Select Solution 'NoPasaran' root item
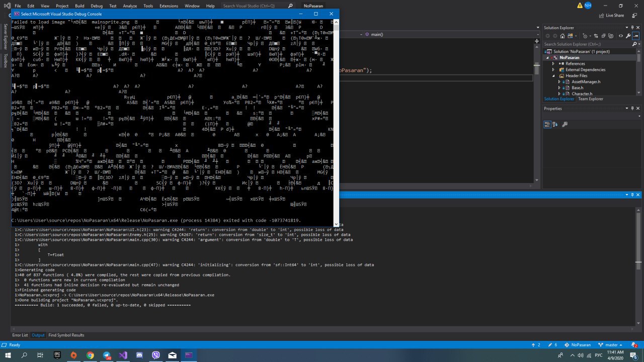 tap(578, 52)
